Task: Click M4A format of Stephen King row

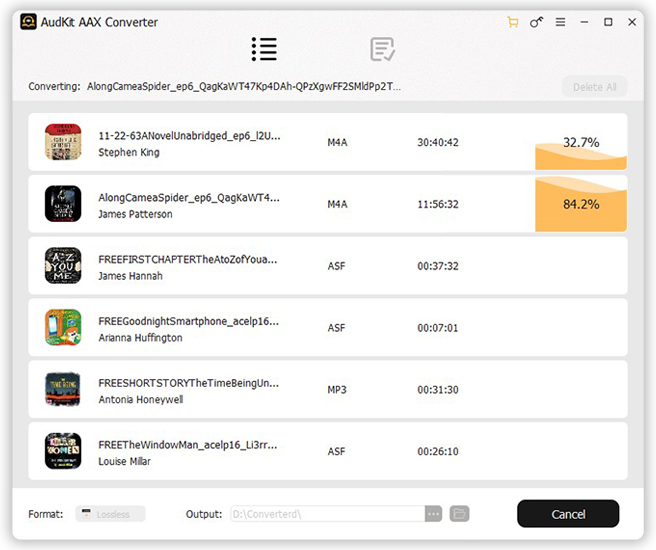Action: click(337, 143)
